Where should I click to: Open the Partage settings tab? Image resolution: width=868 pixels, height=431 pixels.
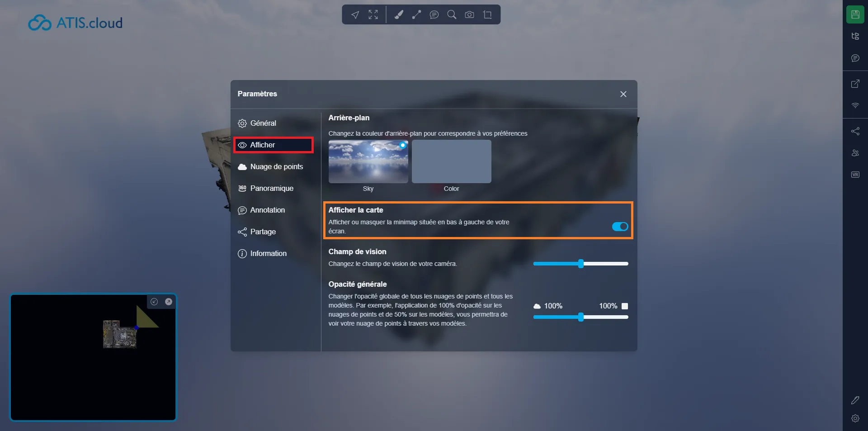274,232
